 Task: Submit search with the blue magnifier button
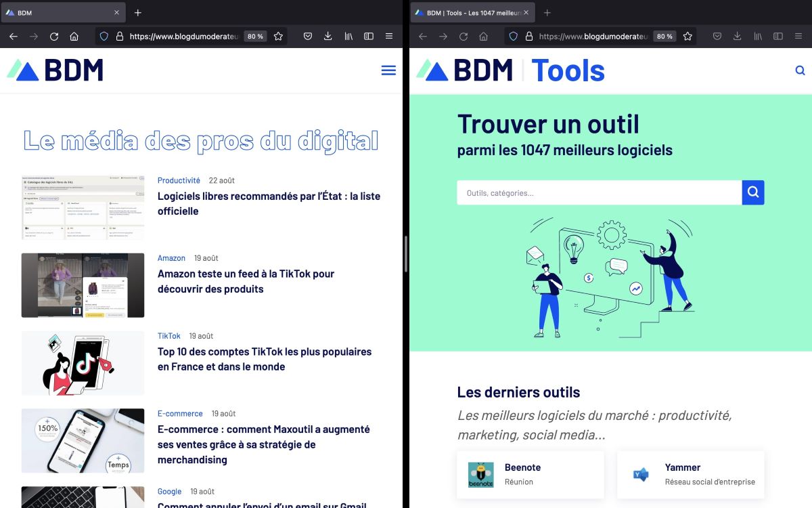point(753,192)
